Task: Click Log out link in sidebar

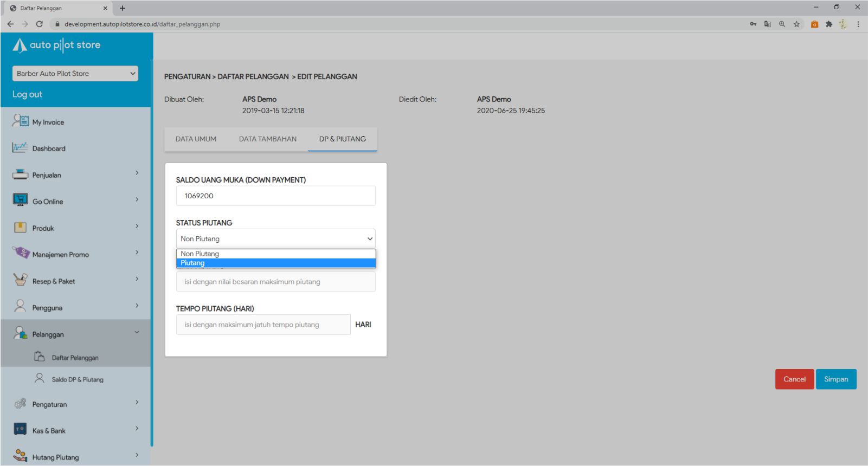Action: (x=27, y=94)
